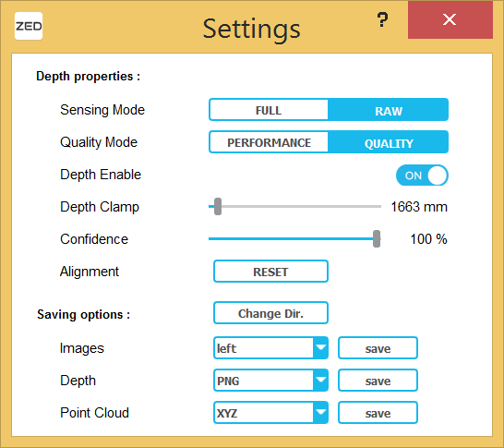Click the Depth Clamp slider handle
Image resolution: width=504 pixels, height=448 pixels.
click(218, 207)
